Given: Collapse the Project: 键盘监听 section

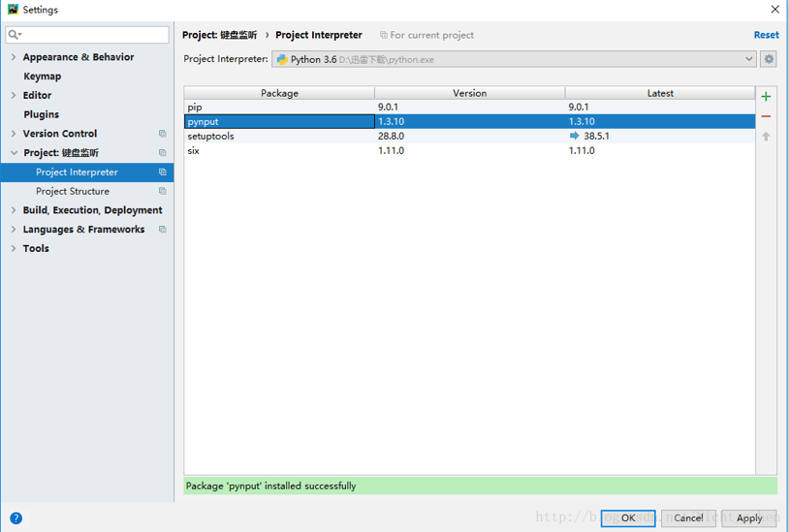Looking at the screenshot, I should 14,153.
